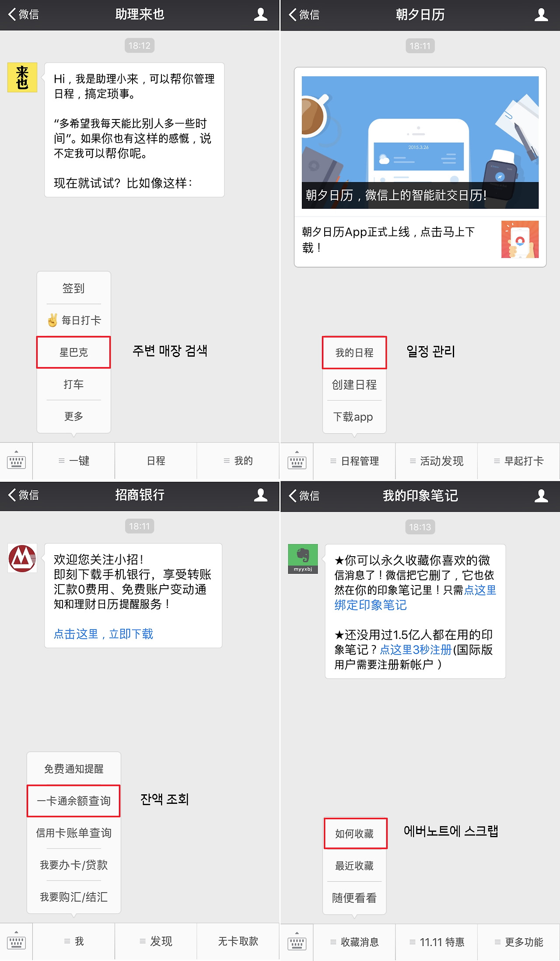Select 签到 from the popup menu
This screenshot has height=961, width=560.
coord(73,288)
